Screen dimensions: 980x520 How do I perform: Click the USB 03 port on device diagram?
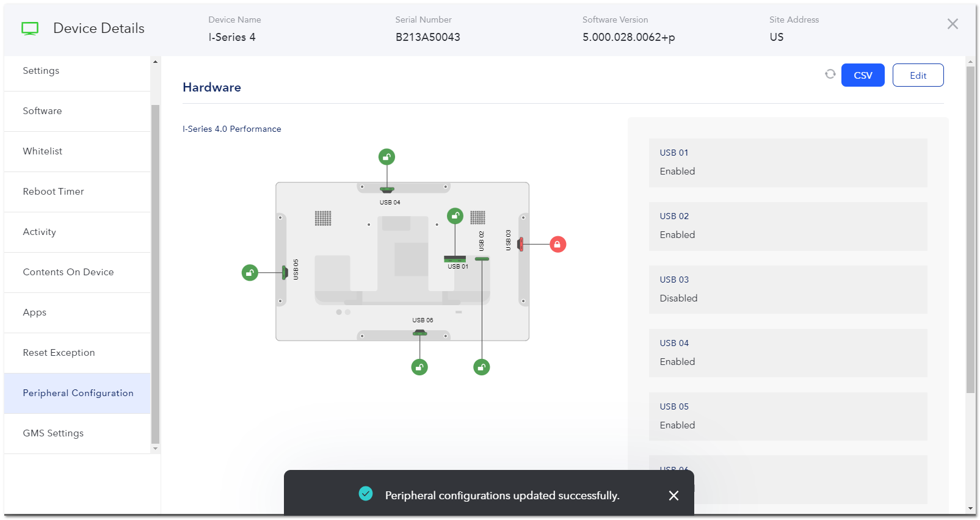pos(520,244)
